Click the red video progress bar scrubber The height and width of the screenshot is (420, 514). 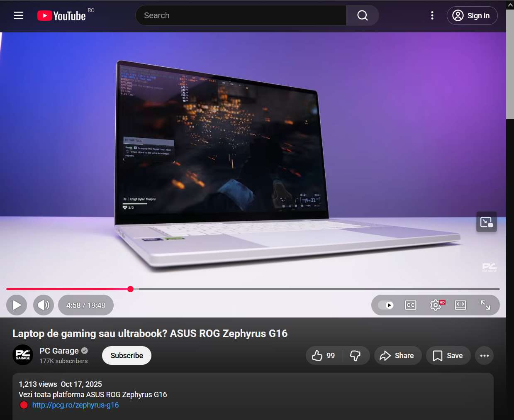pyautogui.click(x=130, y=289)
